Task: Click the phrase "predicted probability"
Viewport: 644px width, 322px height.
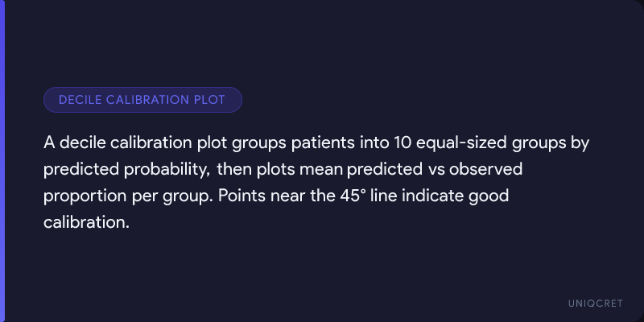Action: pyautogui.click(x=127, y=170)
